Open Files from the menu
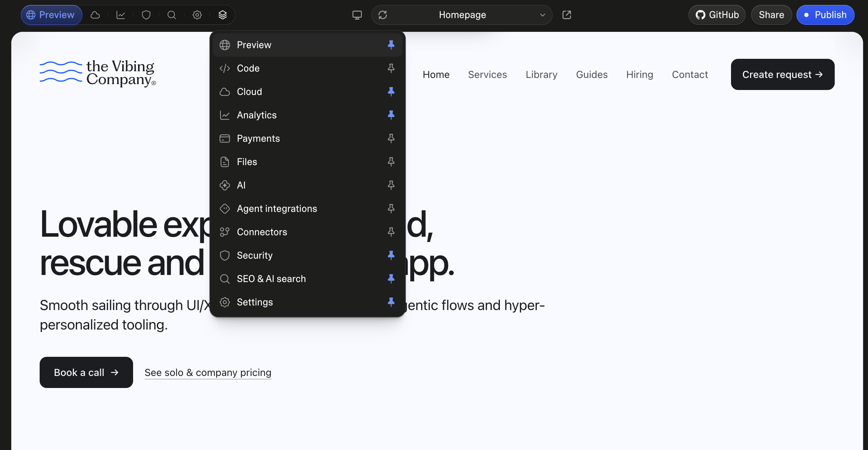Screen dimensions: 868x450 [x=307, y=162]
